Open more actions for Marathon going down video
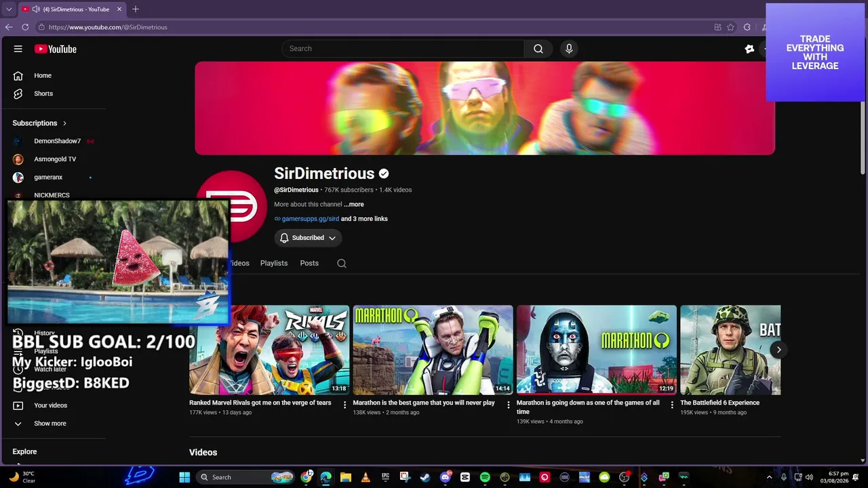The image size is (868, 488). pos(672,405)
